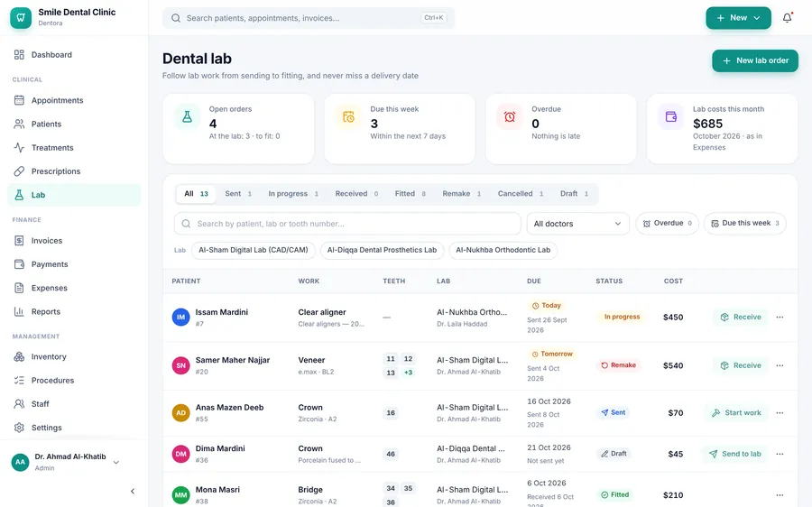Click the DUE column header

[x=534, y=281]
